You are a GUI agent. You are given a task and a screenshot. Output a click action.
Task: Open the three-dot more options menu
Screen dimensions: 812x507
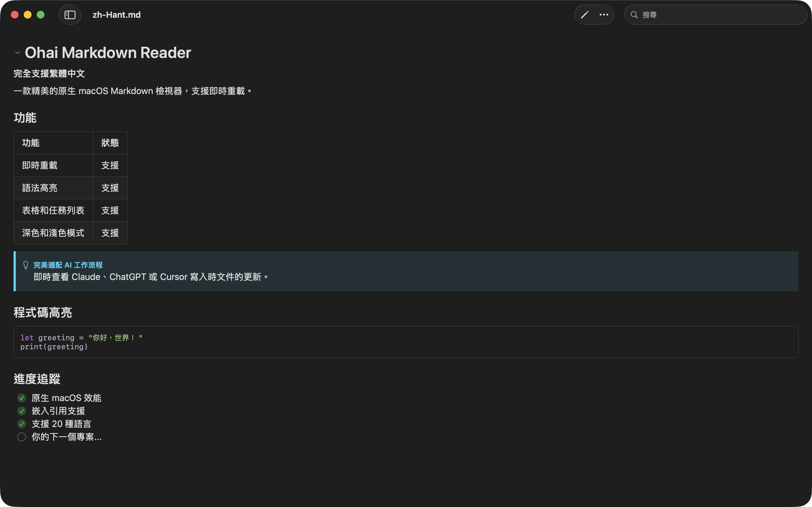tap(604, 15)
